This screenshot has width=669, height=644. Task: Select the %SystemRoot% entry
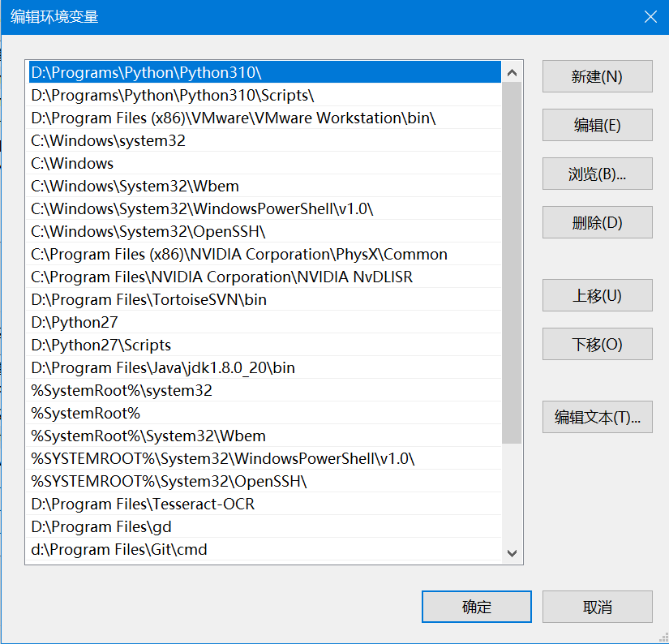coord(265,413)
